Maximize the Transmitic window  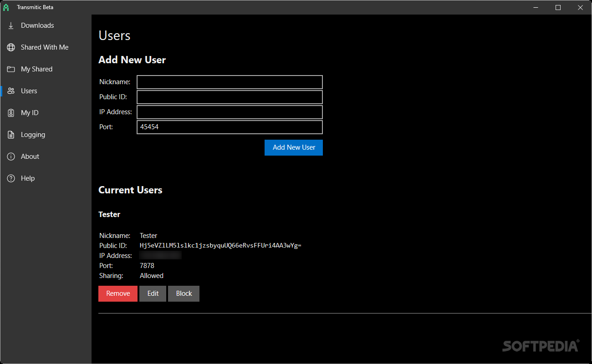[x=558, y=7]
